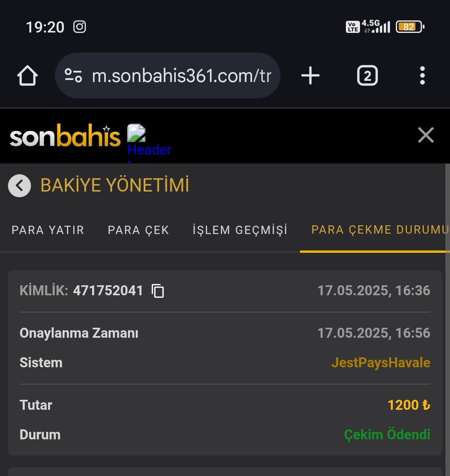
Task: Click the JestPaysHavale system label
Action: (381, 363)
